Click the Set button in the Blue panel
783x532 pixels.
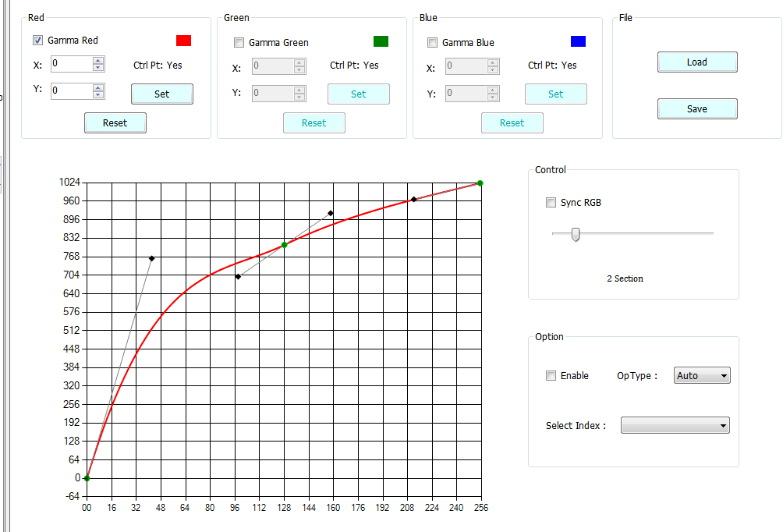pyautogui.click(x=555, y=94)
